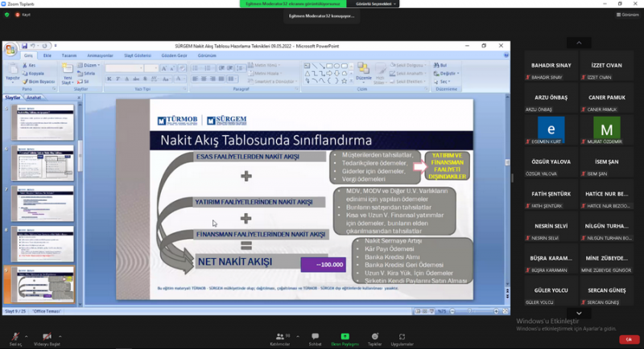644x349 pixels.
Task: Click the Zoom 'Sesi aç' microphone icon
Action: pyautogui.click(x=15, y=335)
